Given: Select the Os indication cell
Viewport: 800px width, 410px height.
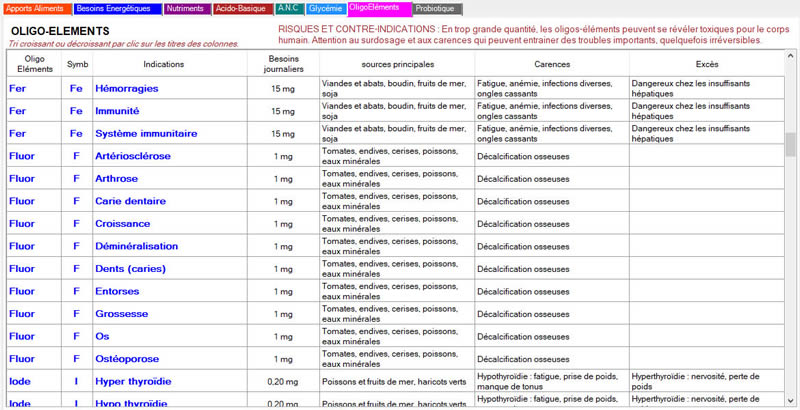Looking at the screenshot, I should (x=170, y=336).
